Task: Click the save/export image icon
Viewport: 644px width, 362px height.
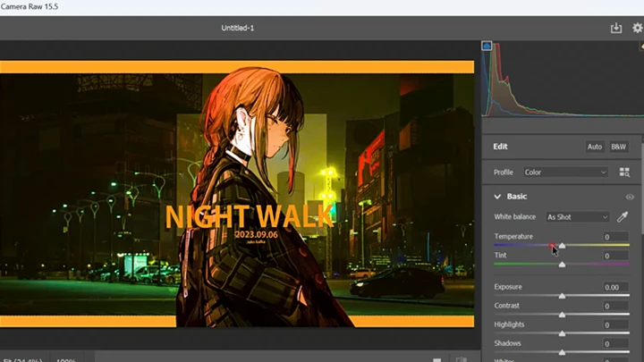Action: (x=615, y=28)
